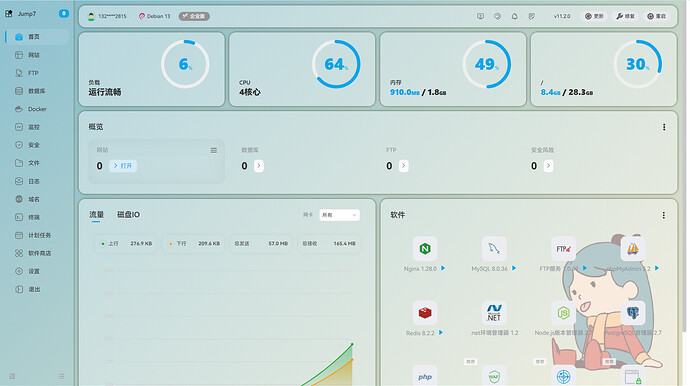Open 监控 (Monitoring) in the sidebar
The width and height of the screenshot is (690, 386).
pyautogui.click(x=37, y=127)
